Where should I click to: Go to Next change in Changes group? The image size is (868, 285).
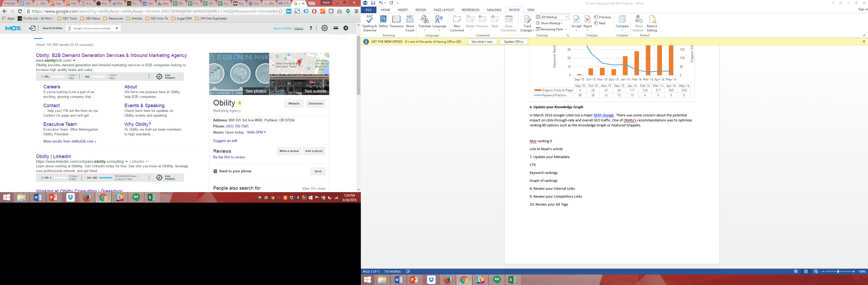tap(600, 23)
